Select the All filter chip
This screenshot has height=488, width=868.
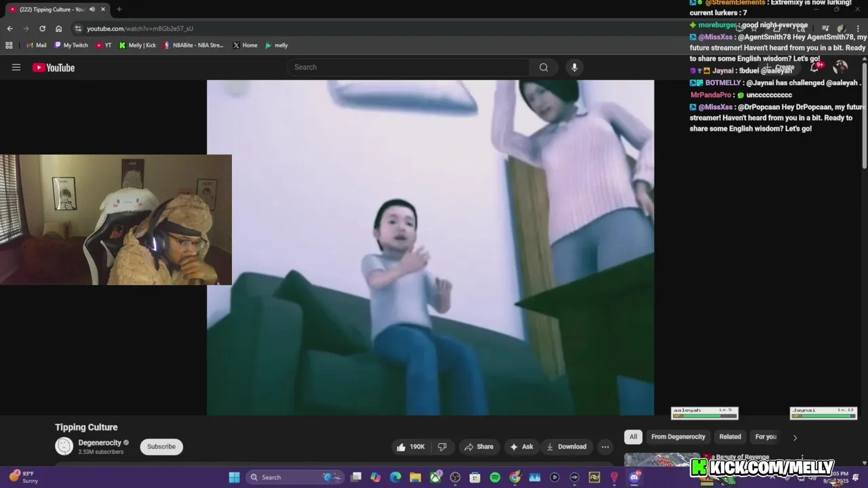(633, 436)
